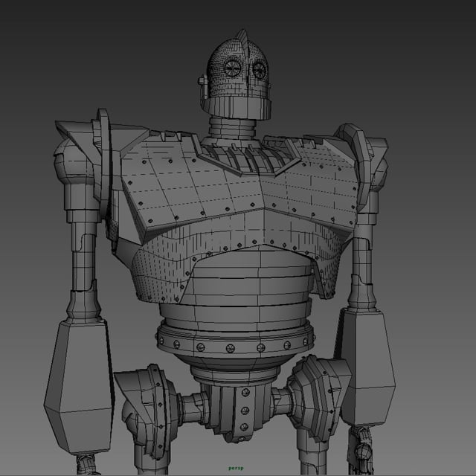Select the riveted waist ring mesh
This screenshot has width=476, height=476.
tap(236, 341)
